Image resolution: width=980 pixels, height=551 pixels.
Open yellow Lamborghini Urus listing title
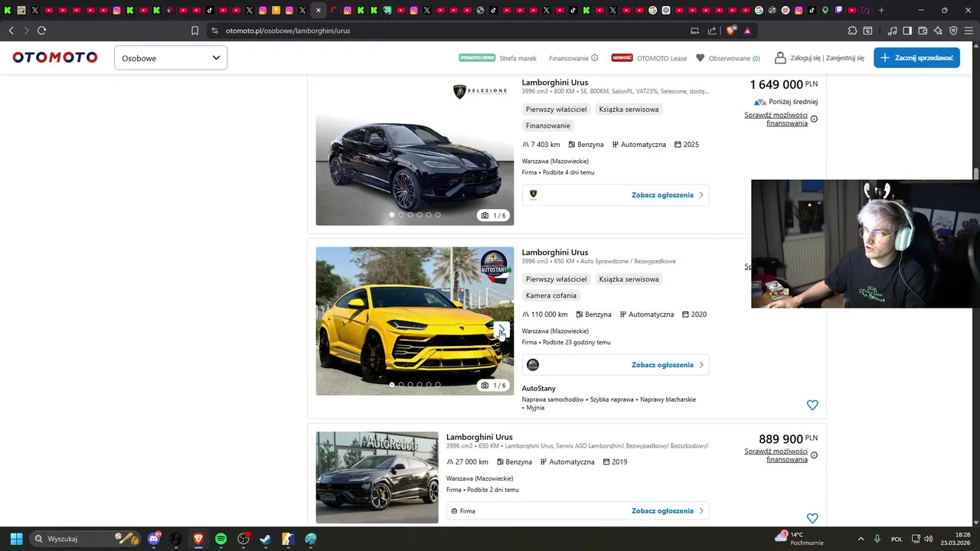click(x=555, y=253)
